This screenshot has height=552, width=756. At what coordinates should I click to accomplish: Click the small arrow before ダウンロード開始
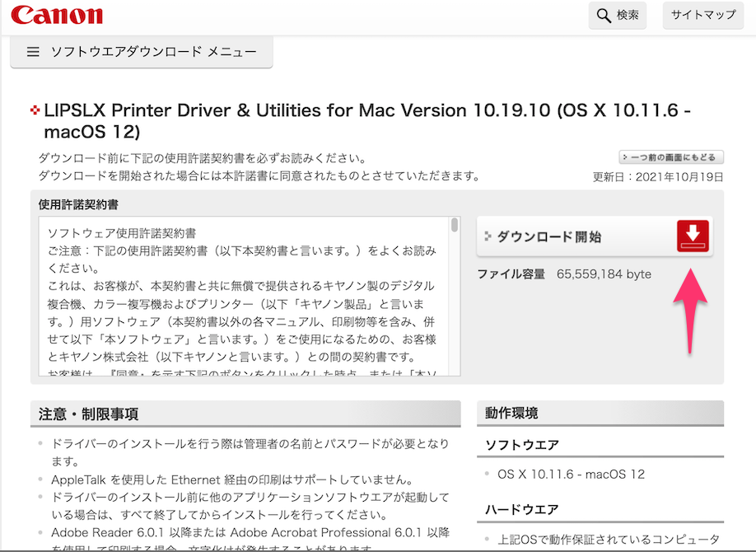pos(488,236)
